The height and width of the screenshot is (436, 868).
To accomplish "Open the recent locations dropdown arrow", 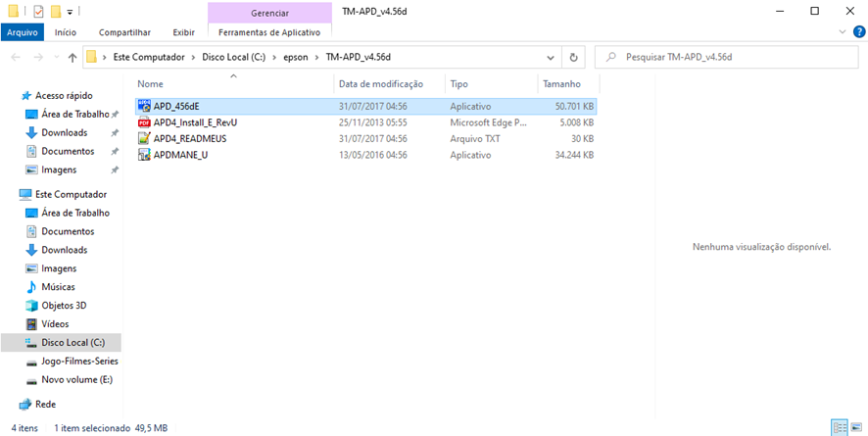I will 57,58.
